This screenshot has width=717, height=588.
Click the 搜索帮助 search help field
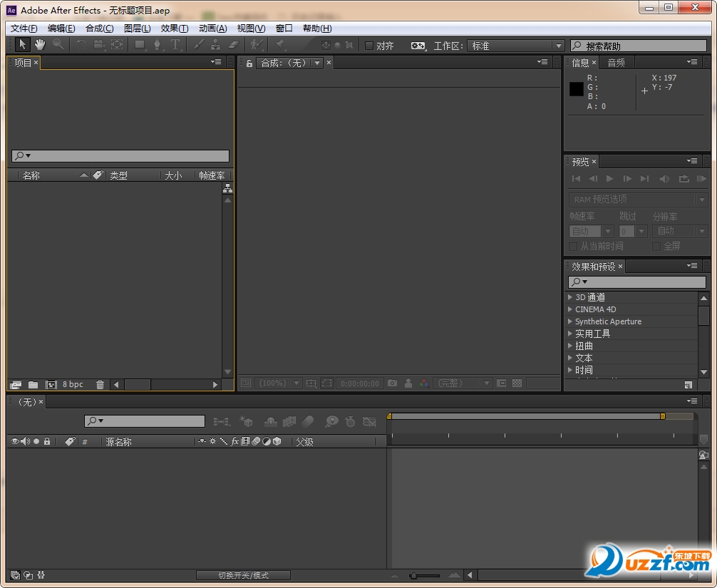tap(638, 46)
